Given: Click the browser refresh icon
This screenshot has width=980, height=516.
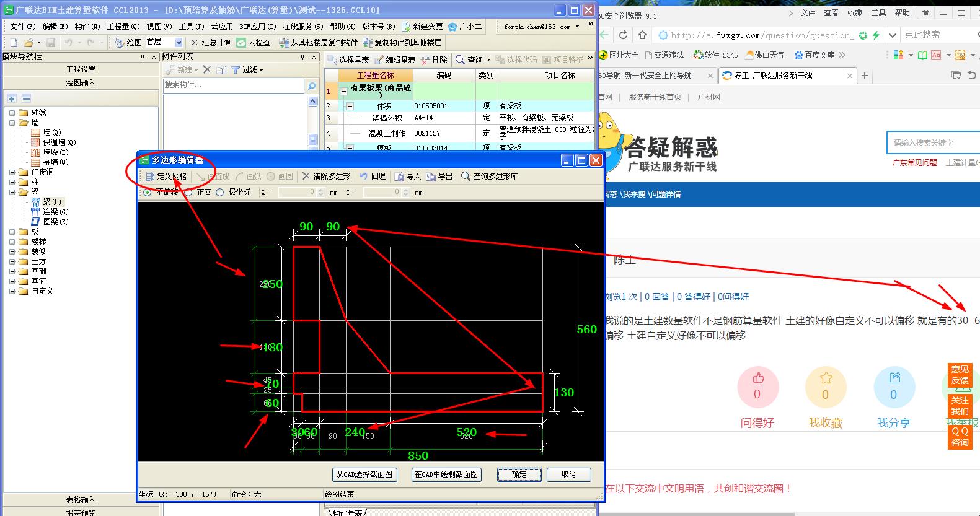Looking at the screenshot, I should coord(623,35).
